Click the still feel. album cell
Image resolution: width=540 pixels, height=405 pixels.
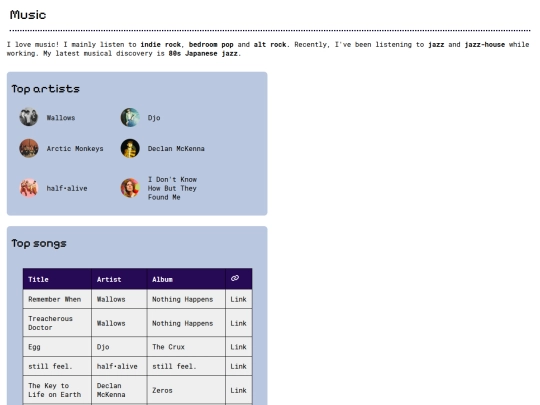pyautogui.click(x=186, y=366)
